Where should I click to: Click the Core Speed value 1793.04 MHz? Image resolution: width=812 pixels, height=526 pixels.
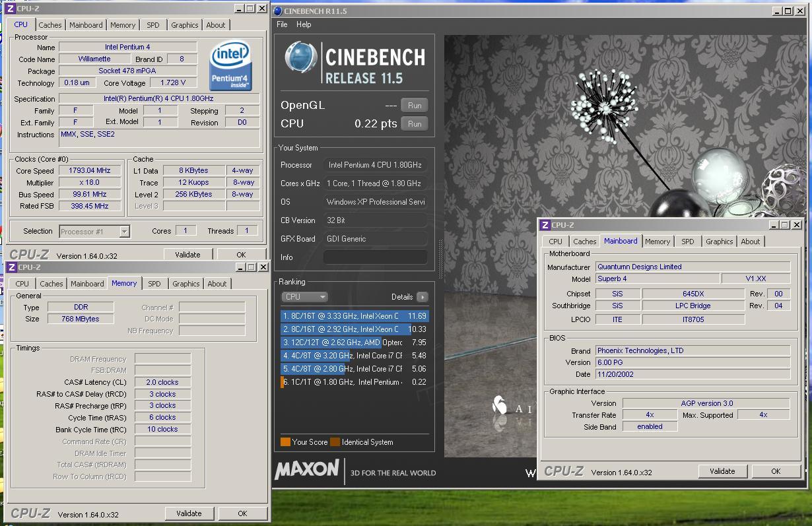click(90, 171)
